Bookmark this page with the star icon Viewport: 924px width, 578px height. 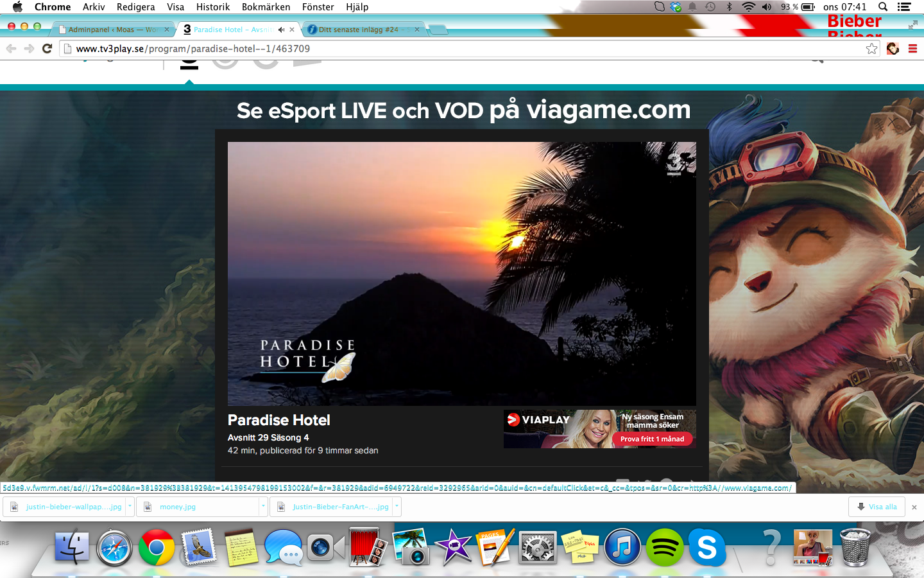[871, 49]
